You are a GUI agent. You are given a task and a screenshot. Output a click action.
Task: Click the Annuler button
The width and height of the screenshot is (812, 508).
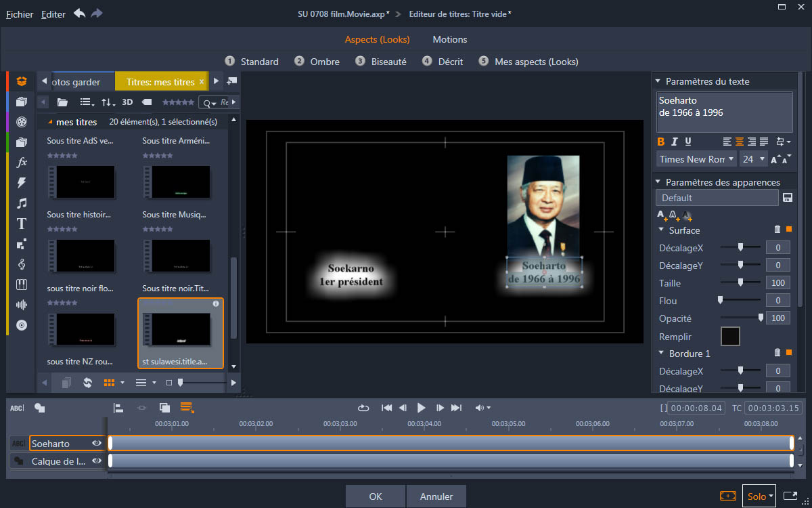(x=436, y=496)
